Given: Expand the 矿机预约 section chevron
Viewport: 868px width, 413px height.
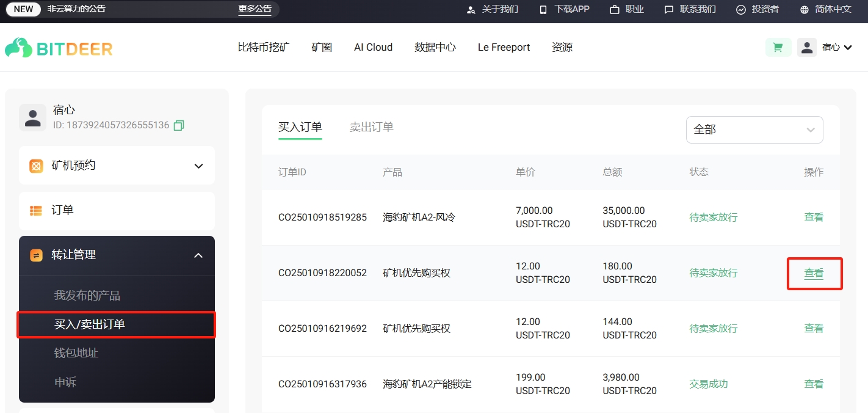Looking at the screenshot, I should (198, 166).
